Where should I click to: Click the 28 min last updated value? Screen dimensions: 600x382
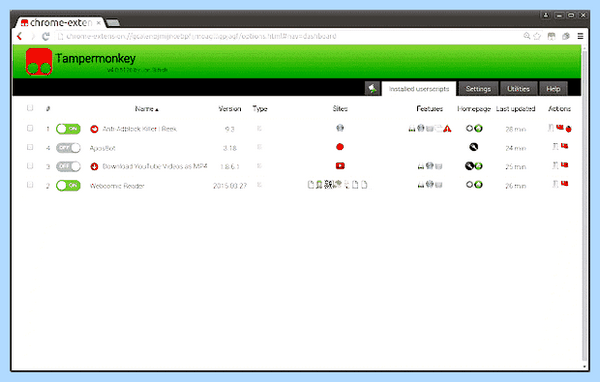[515, 129]
